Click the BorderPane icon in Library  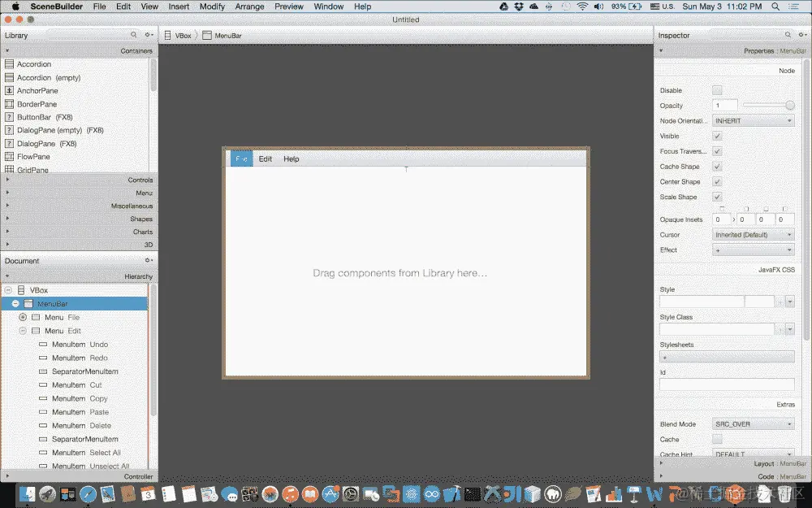(9, 104)
